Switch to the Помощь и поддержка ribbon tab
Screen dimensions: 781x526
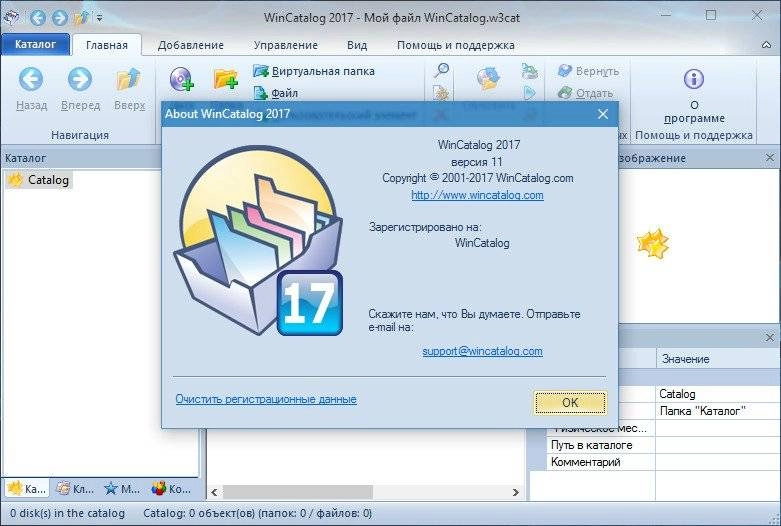456,45
